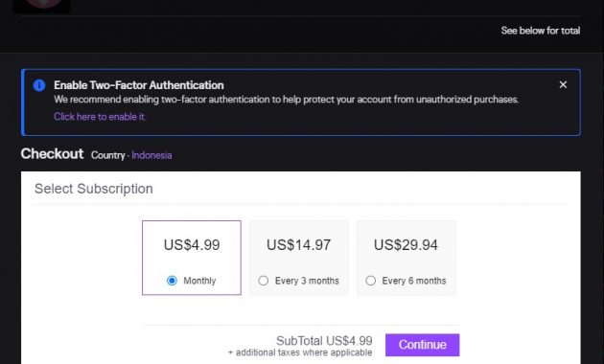Click the US$4.99 price card

pyautogui.click(x=192, y=258)
